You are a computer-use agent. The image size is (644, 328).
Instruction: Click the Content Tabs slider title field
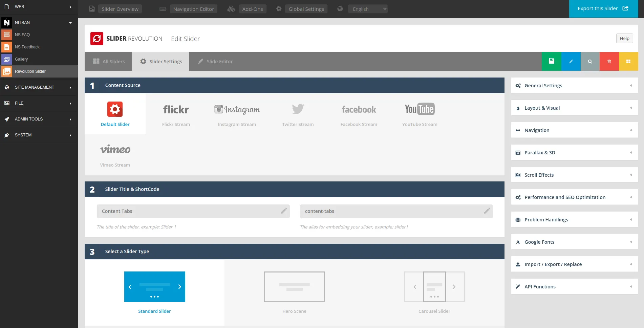[193, 211]
